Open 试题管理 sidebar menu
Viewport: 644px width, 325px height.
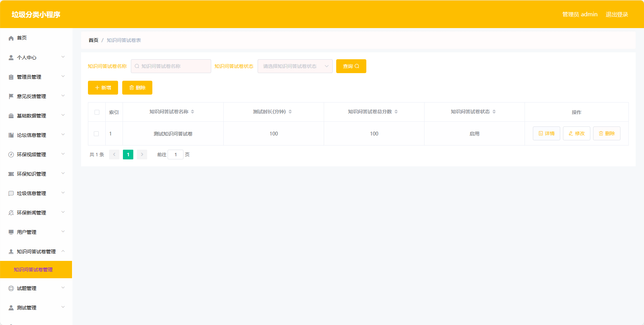pos(36,288)
